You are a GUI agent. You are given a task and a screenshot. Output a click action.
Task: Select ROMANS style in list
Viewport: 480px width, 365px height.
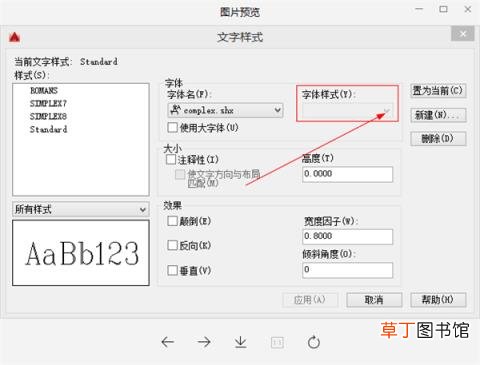click(44, 91)
